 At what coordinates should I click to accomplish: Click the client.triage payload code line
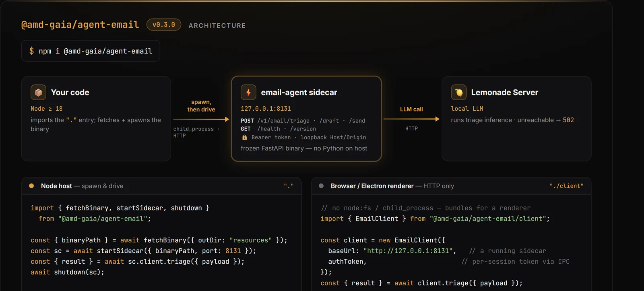tap(421, 283)
